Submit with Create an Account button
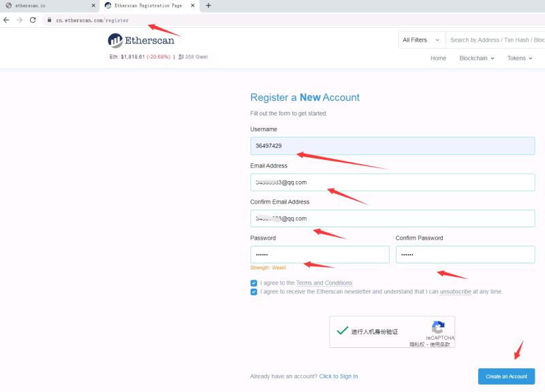The image size is (545, 392). point(506,376)
